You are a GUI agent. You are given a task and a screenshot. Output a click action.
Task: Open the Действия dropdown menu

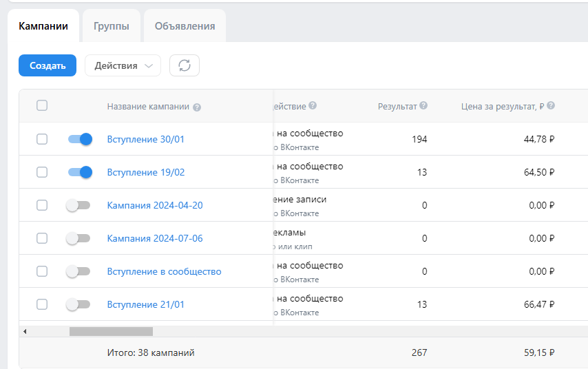123,65
